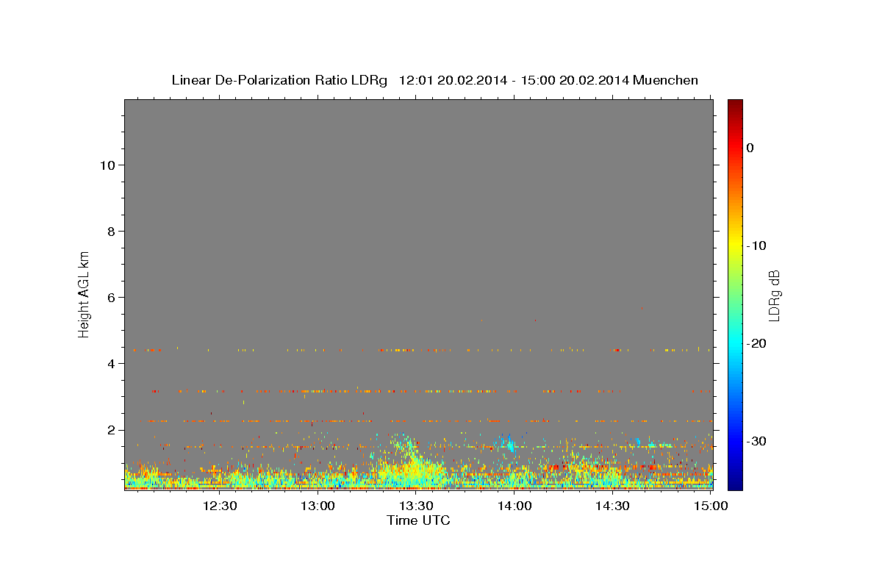This screenshot has height=588, width=882.
Task: Click the 'LDRg dB' colorbar label
Action: [x=773, y=295]
